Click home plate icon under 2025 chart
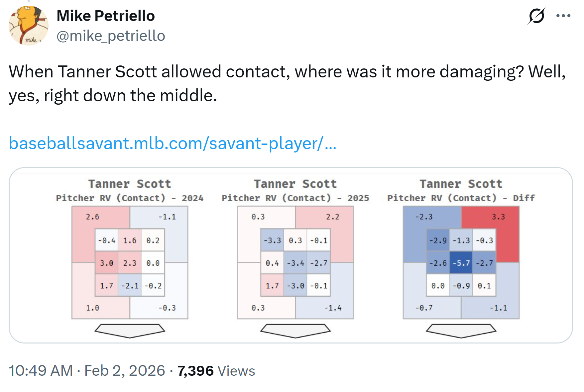Viewport: 584px width, 392px height. (x=295, y=331)
